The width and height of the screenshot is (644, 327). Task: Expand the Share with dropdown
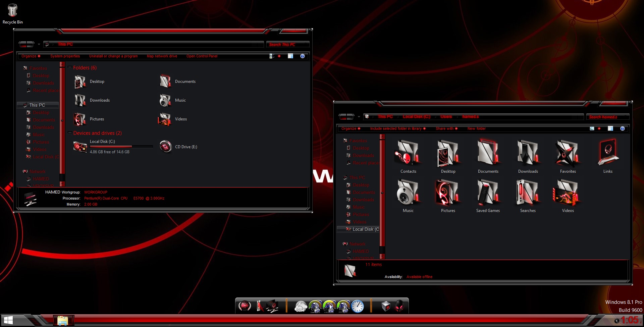pos(446,128)
